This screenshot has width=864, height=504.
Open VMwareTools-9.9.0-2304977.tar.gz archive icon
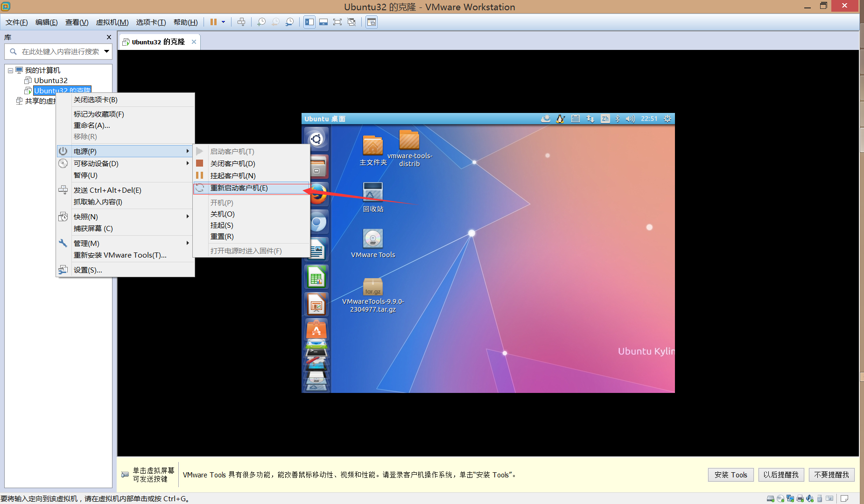[373, 286]
